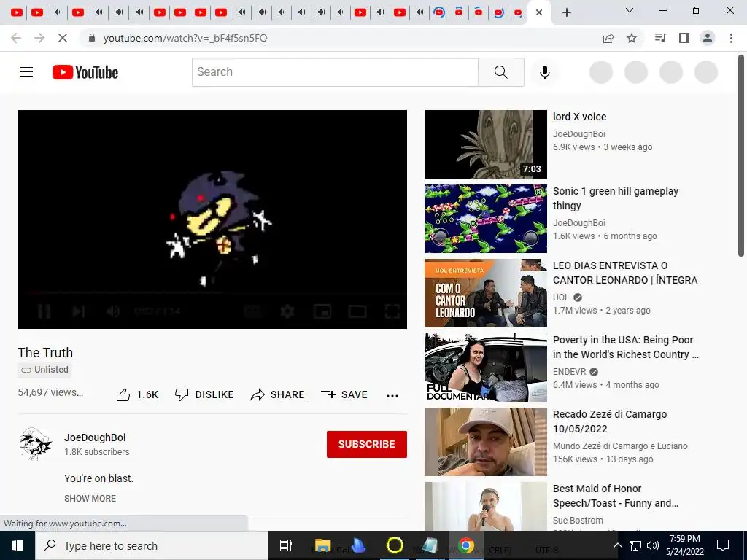Open the YouTube hamburger guide menu
Screen dimensions: 747x560
coord(26,72)
